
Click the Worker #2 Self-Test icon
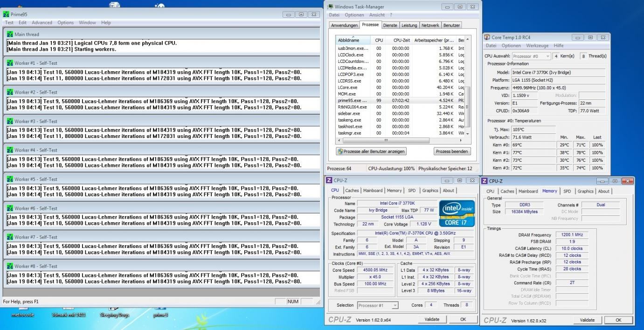pyautogui.click(x=10, y=92)
